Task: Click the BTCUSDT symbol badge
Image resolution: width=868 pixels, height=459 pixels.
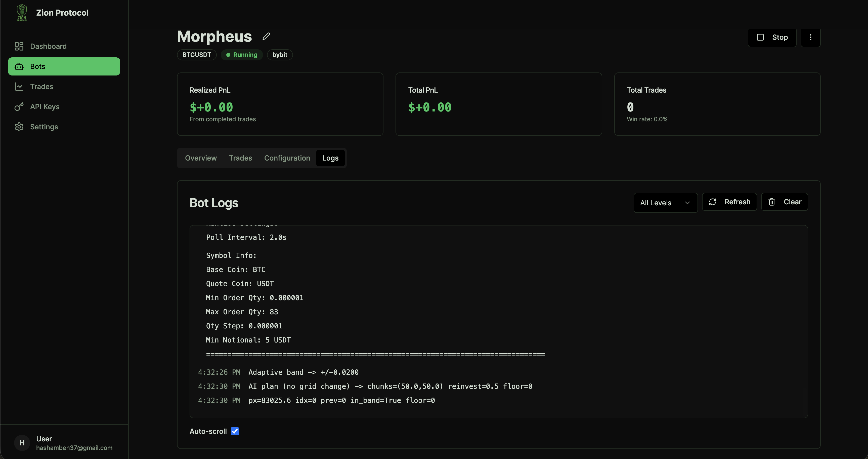Action: (196, 55)
